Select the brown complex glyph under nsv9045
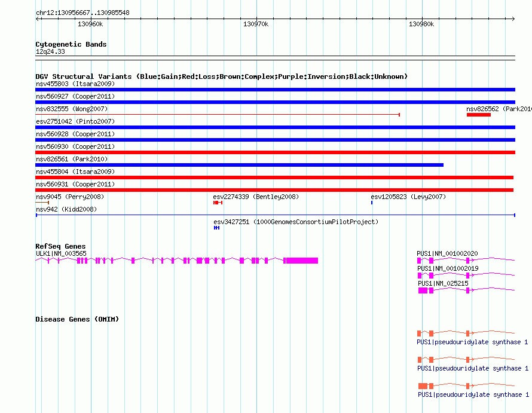The image size is (532, 413). pyautogui.click(x=42, y=203)
